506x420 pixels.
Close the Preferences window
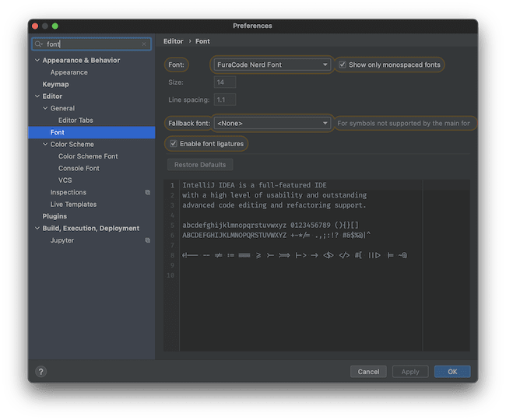(x=35, y=26)
